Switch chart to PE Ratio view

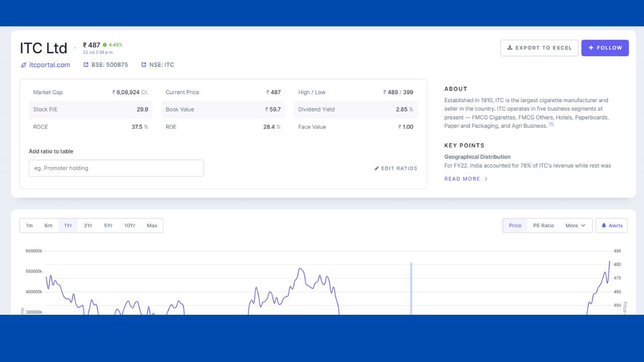(x=543, y=226)
